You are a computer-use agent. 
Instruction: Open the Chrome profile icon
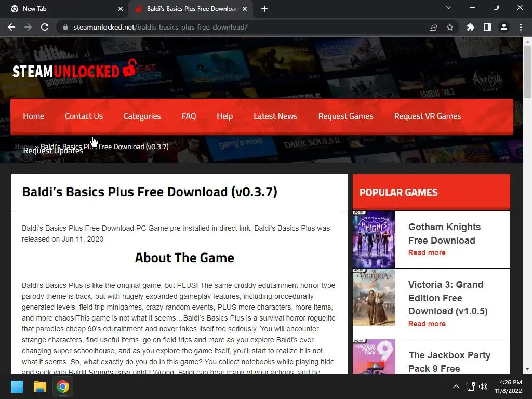[x=504, y=27]
